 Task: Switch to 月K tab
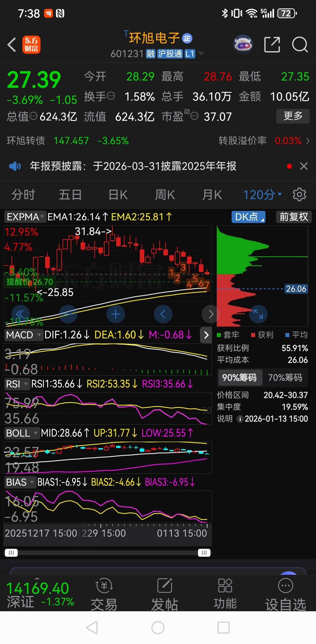212,195
